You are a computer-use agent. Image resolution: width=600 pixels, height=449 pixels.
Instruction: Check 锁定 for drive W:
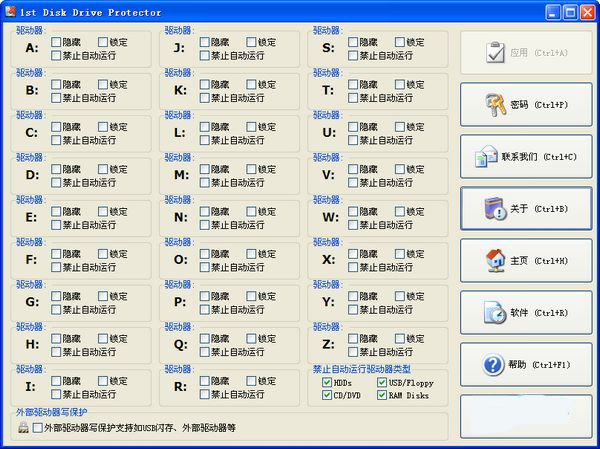(x=400, y=211)
